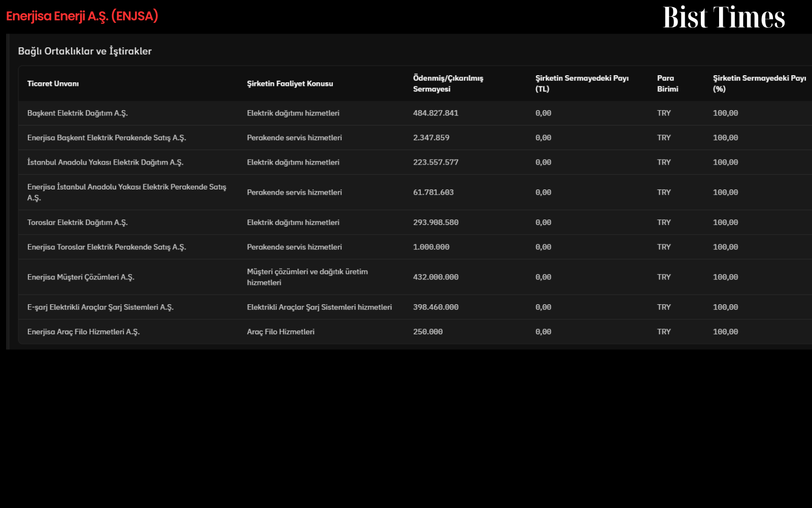This screenshot has height=508, width=812.
Task: Click capital value 250.000
Action: 428,332
